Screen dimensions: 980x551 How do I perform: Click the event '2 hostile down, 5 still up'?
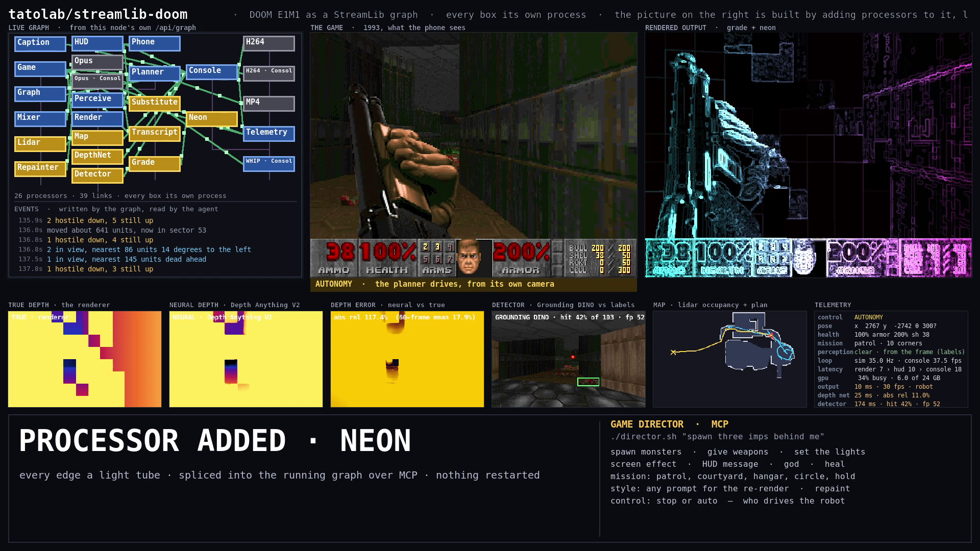100,220
